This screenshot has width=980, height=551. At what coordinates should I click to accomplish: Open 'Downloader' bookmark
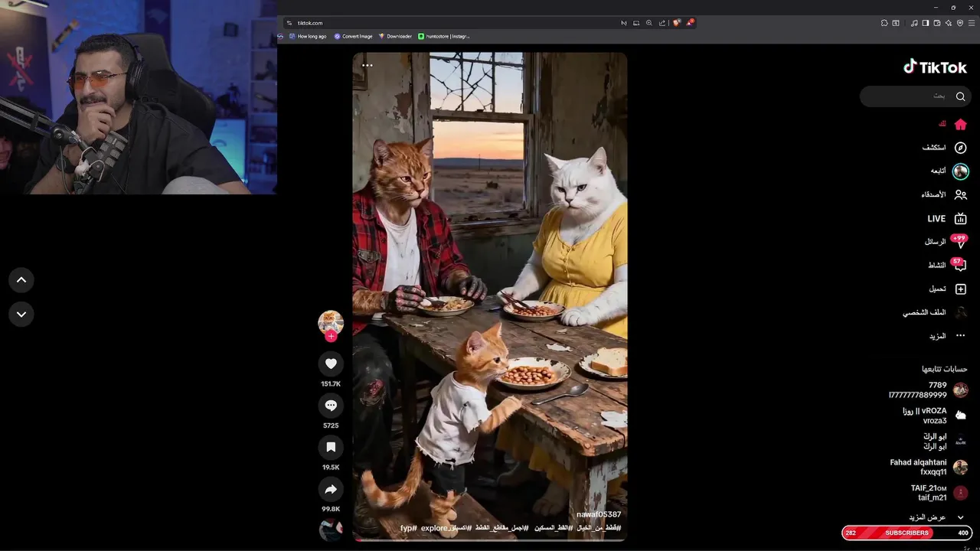(395, 36)
